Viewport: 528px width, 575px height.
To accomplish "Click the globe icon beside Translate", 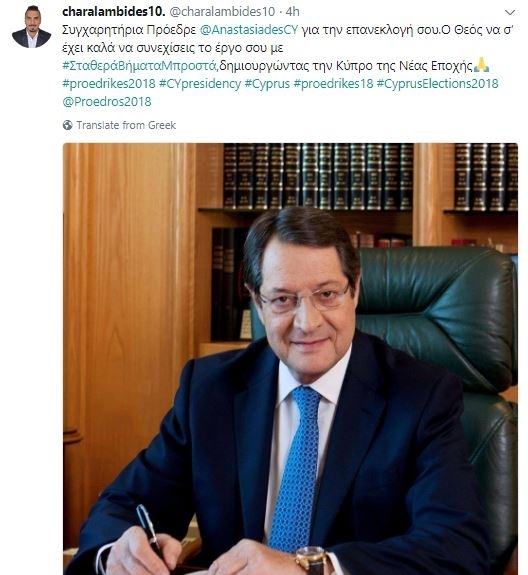I will point(67,125).
